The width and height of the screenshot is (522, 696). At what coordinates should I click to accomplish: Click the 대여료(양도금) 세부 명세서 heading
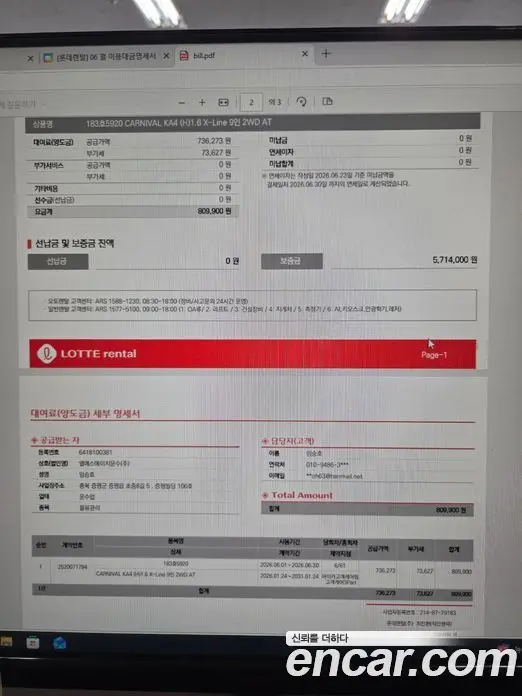pos(85,414)
